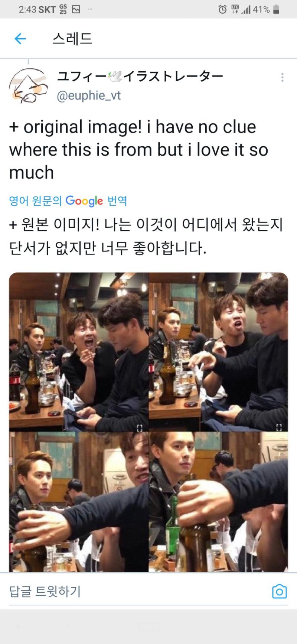Tap the 답글 트윗하기 reply field

137,591
